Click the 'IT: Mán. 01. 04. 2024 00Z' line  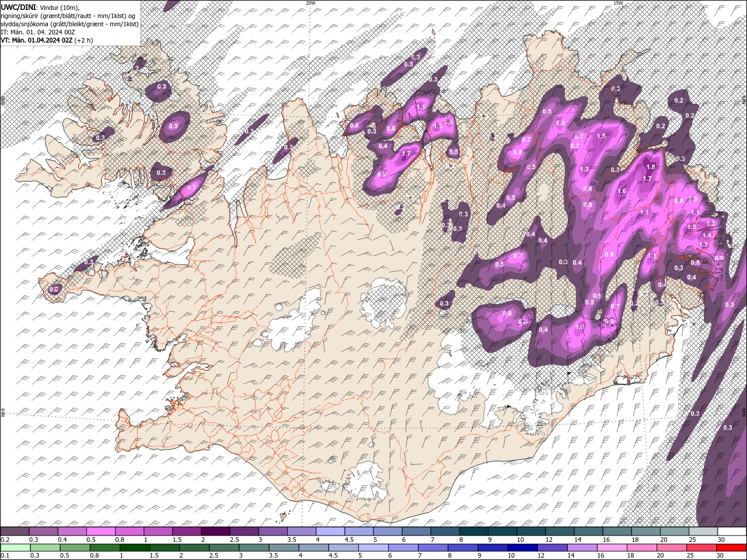(x=37, y=32)
